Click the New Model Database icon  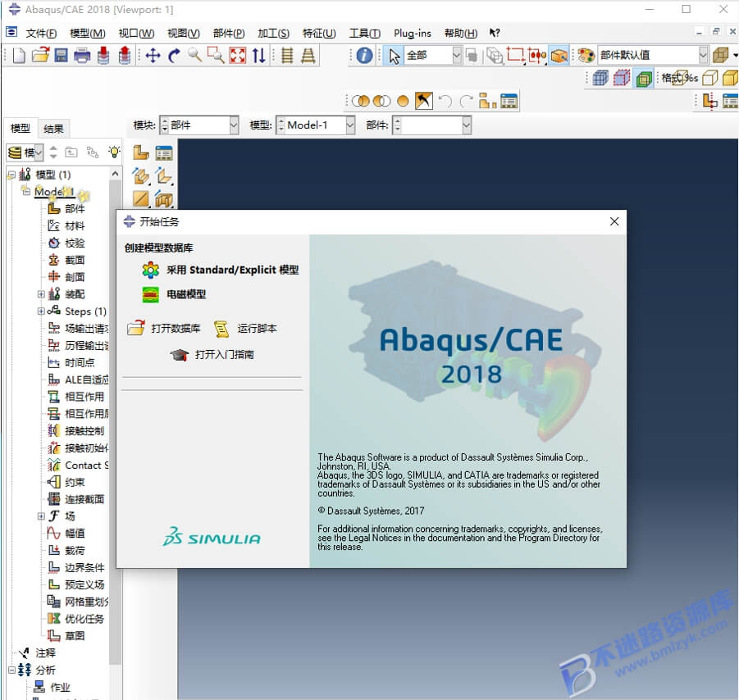point(19,56)
